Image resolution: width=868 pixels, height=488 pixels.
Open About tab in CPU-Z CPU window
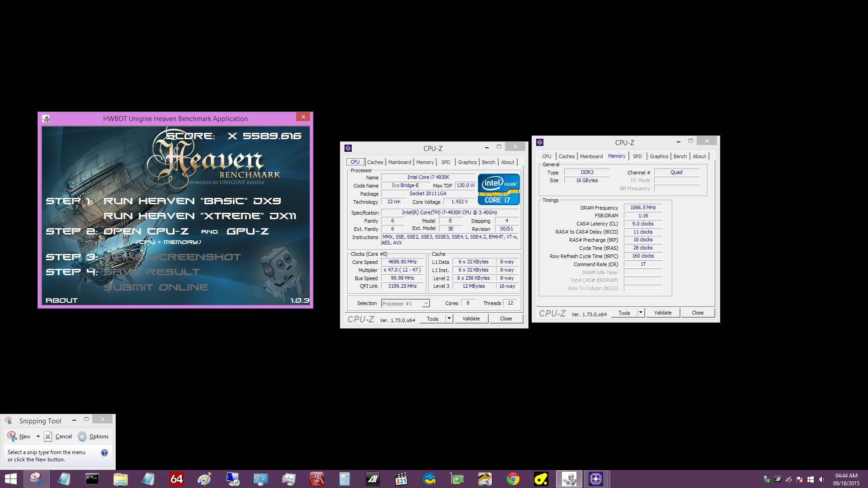(508, 162)
